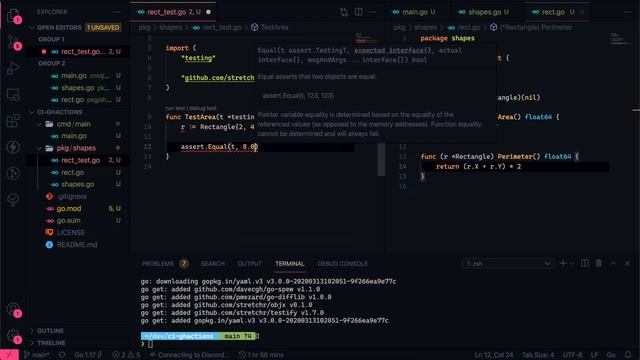640x360 pixels.
Task: Collapse the Open Editors section
Action: [32, 27]
